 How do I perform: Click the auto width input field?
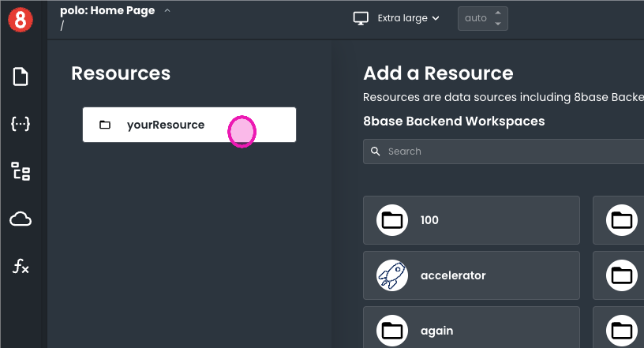click(x=475, y=18)
